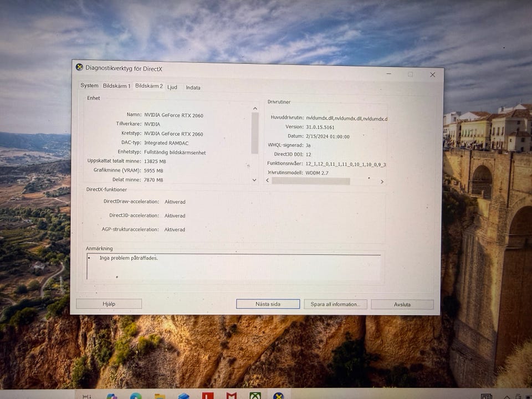Select 'Inga problem påträffades.' note text
Screen dimensions: 532x399
[129, 258]
